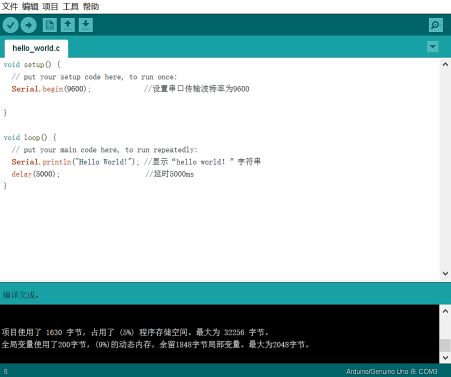The height and width of the screenshot is (377, 451).
Task: Click the Serial.begin(9600) code
Action: coord(51,89)
